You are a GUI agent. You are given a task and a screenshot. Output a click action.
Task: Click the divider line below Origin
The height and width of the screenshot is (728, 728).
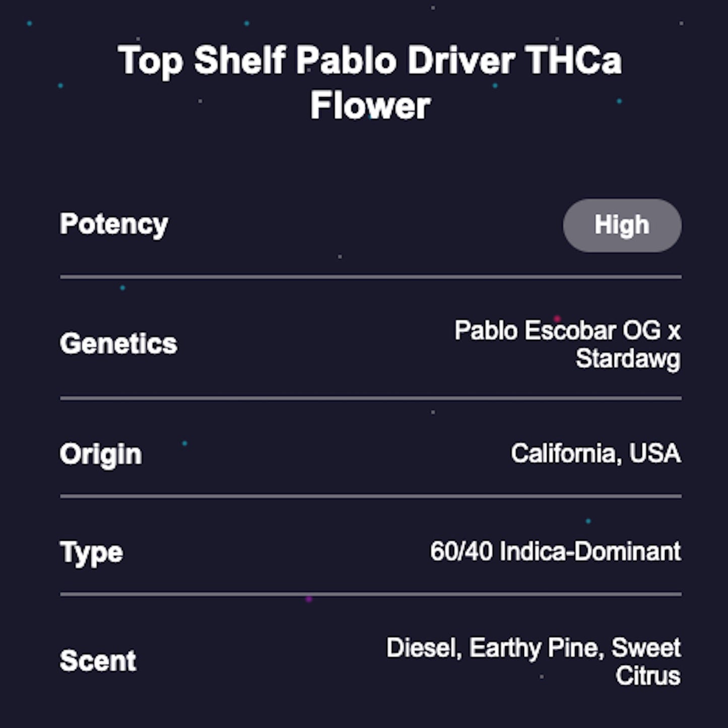[370, 496]
